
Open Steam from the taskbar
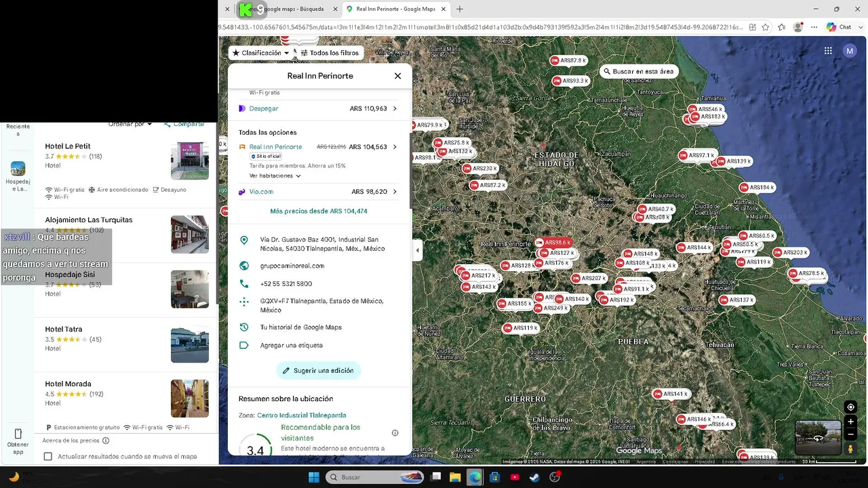(535, 477)
